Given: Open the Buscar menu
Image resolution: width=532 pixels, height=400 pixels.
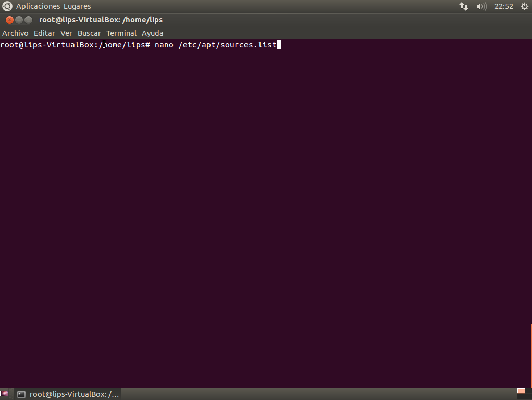Looking at the screenshot, I should pyautogui.click(x=89, y=33).
